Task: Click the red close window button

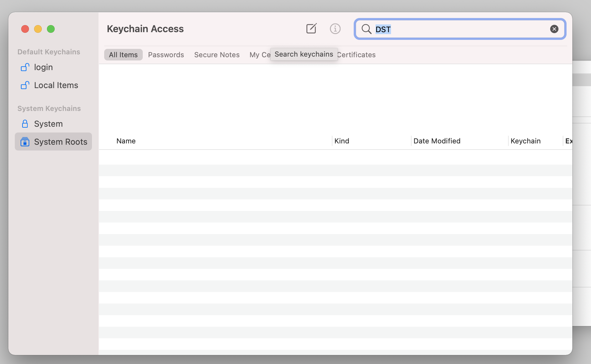Action: coord(25,29)
